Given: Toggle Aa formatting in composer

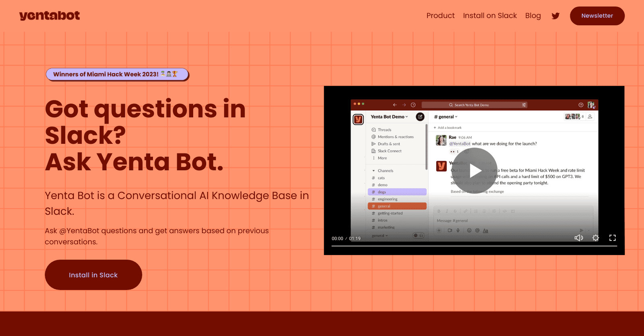Looking at the screenshot, I should pos(485,230).
